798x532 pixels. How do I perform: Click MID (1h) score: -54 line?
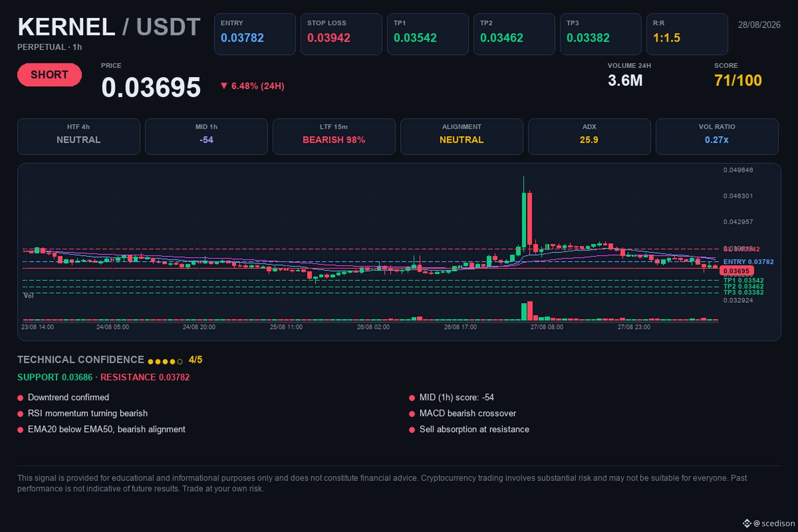click(x=457, y=397)
